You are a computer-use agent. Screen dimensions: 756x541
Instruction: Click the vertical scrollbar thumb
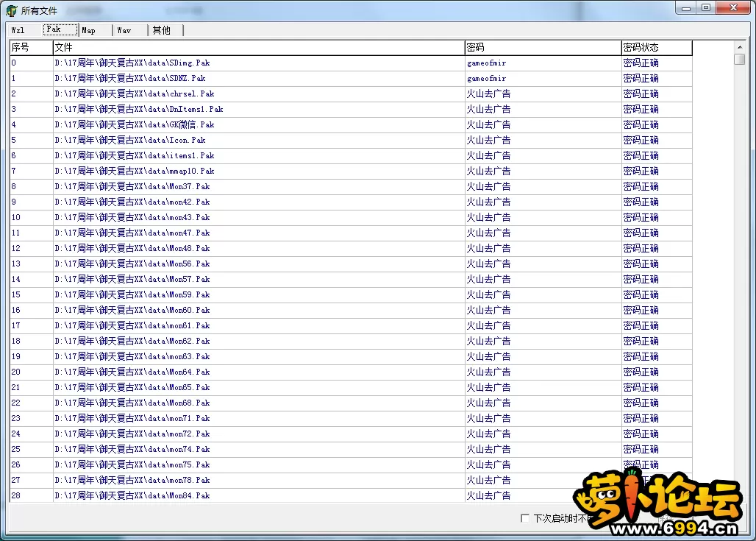point(740,60)
